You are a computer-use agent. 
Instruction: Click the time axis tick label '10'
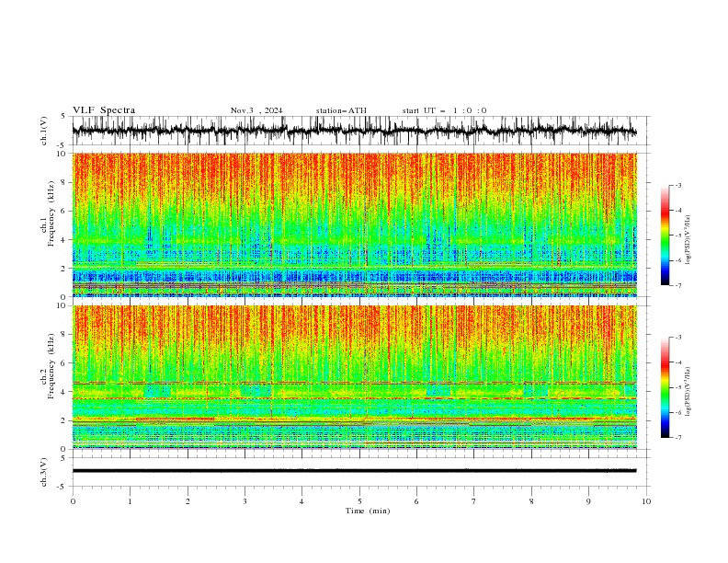click(646, 501)
